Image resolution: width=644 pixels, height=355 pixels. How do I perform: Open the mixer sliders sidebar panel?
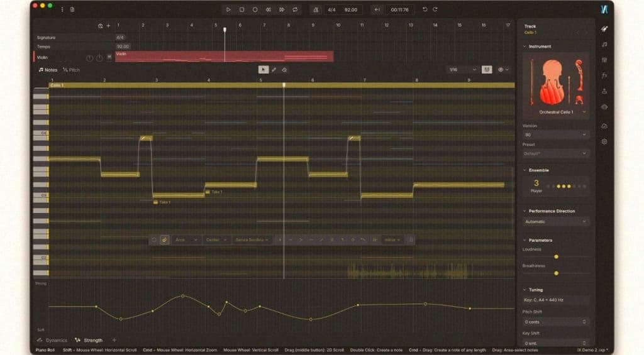click(604, 60)
